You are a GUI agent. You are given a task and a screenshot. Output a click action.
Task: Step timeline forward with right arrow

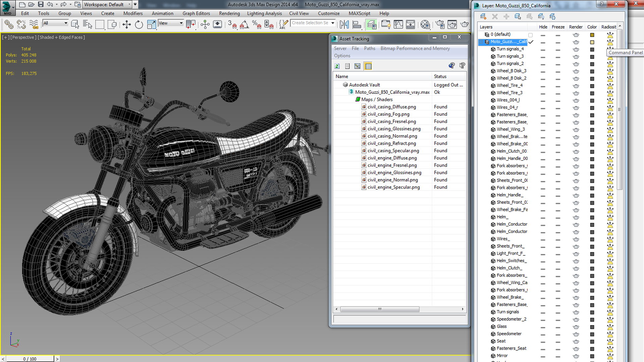click(57, 359)
